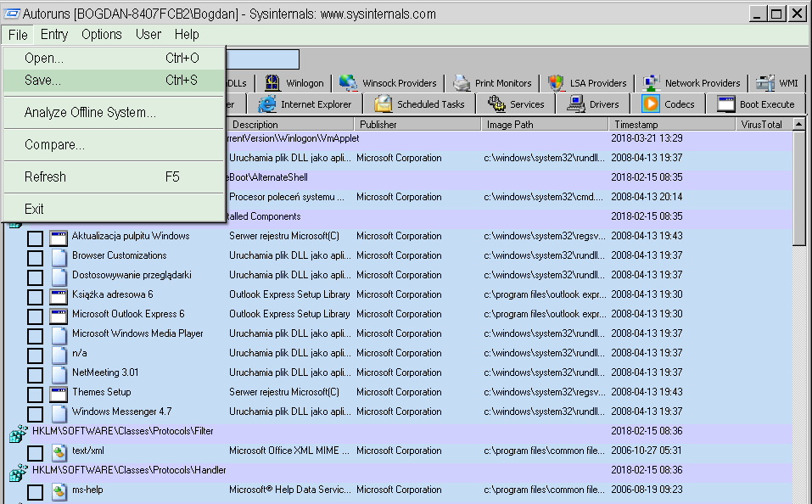Click Refresh in the File menu
This screenshot has width=812, height=504.
pos(114,176)
